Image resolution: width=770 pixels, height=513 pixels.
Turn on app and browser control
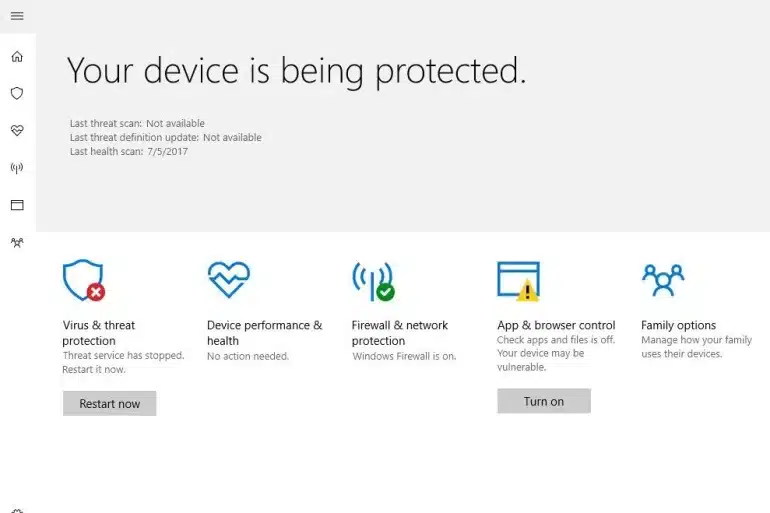point(544,401)
